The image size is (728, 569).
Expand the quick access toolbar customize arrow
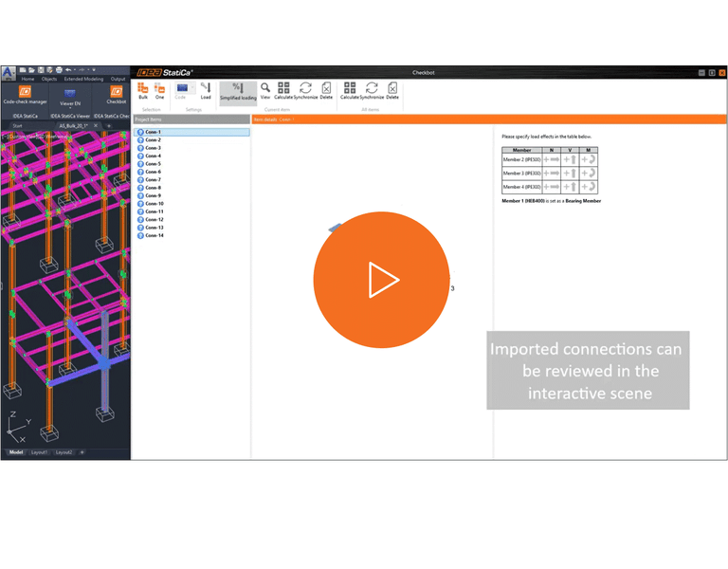(94, 70)
